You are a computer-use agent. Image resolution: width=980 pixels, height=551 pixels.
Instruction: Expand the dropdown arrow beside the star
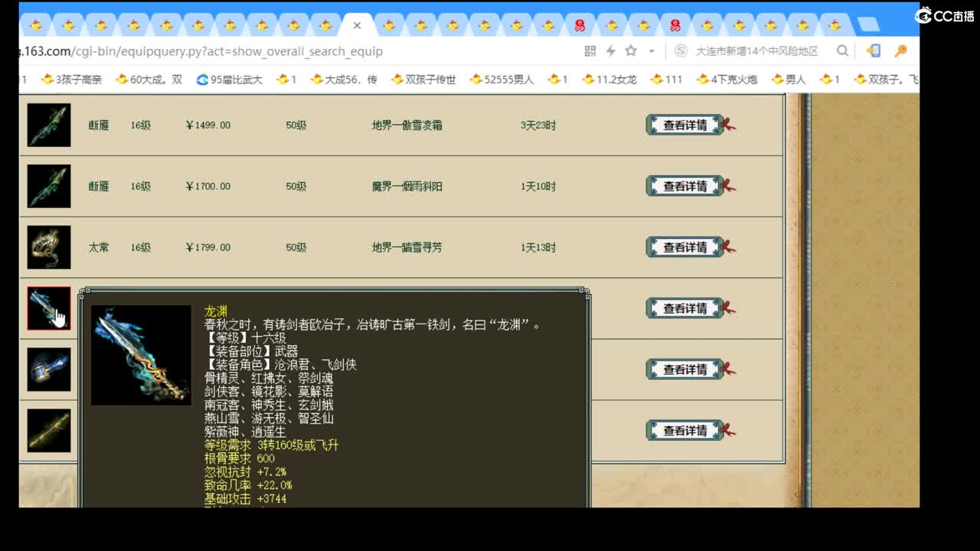pyautogui.click(x=652, y=51)
